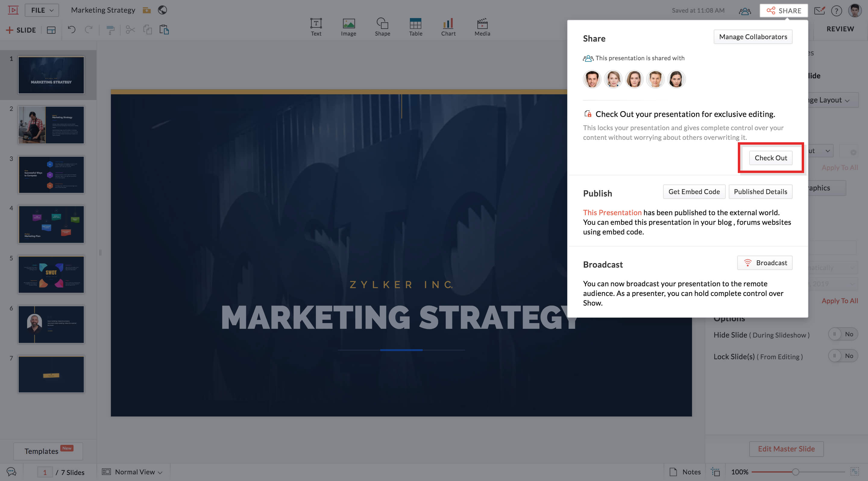Click the Format Painter icon

110,30
